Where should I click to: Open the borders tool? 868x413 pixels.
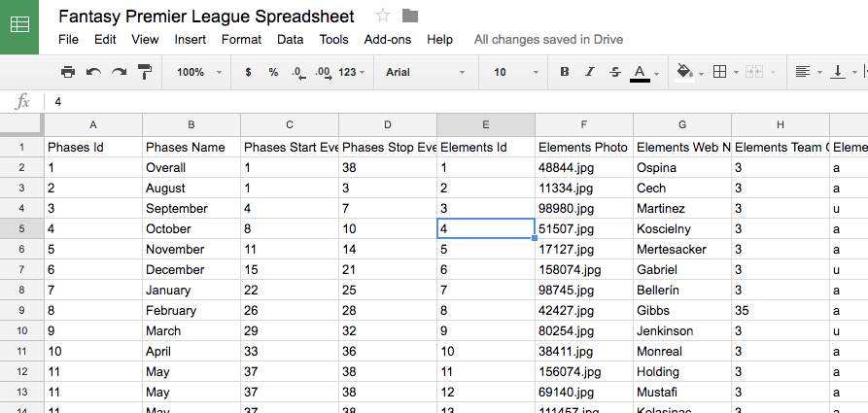coord(719,72)
